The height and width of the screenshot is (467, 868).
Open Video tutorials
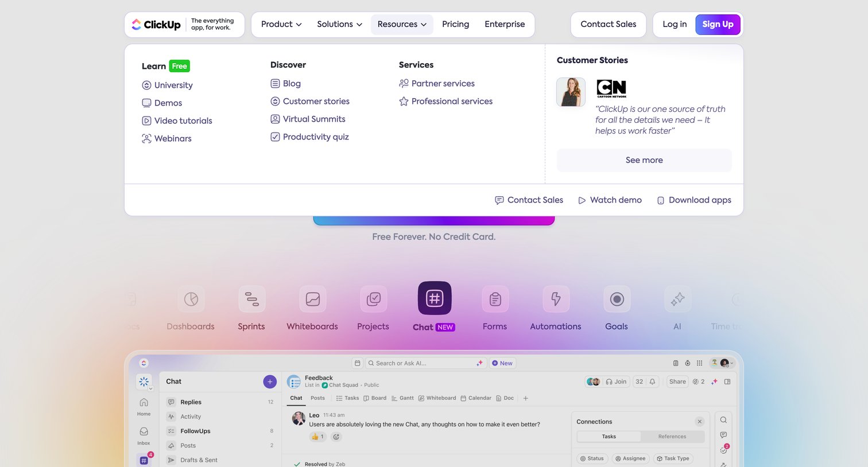(177, 120)
